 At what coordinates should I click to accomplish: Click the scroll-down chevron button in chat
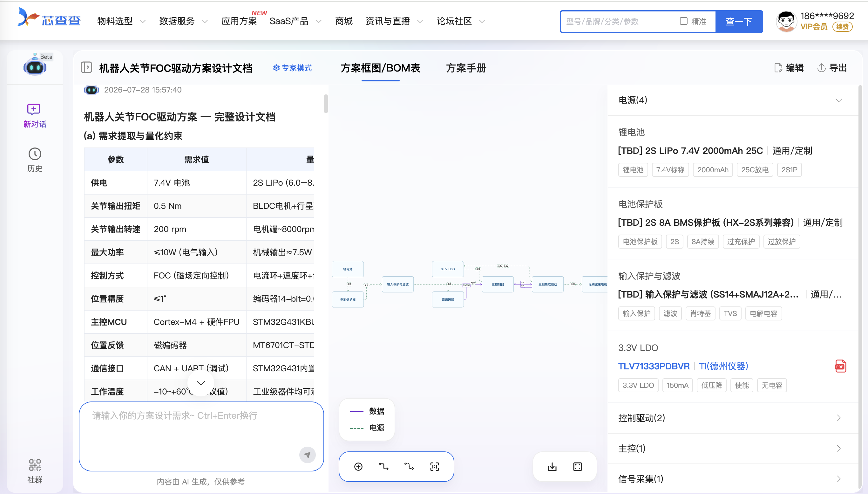tap(201, 383)
